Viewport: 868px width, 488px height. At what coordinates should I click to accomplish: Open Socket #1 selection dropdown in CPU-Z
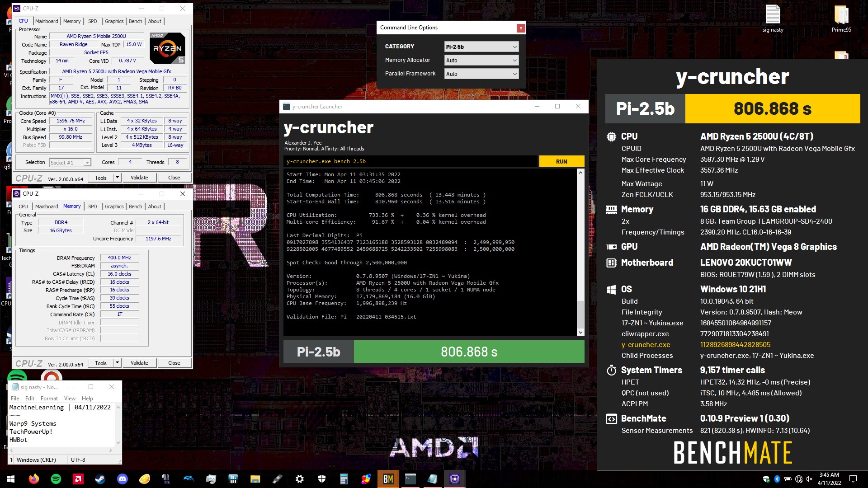coord(70,162)
